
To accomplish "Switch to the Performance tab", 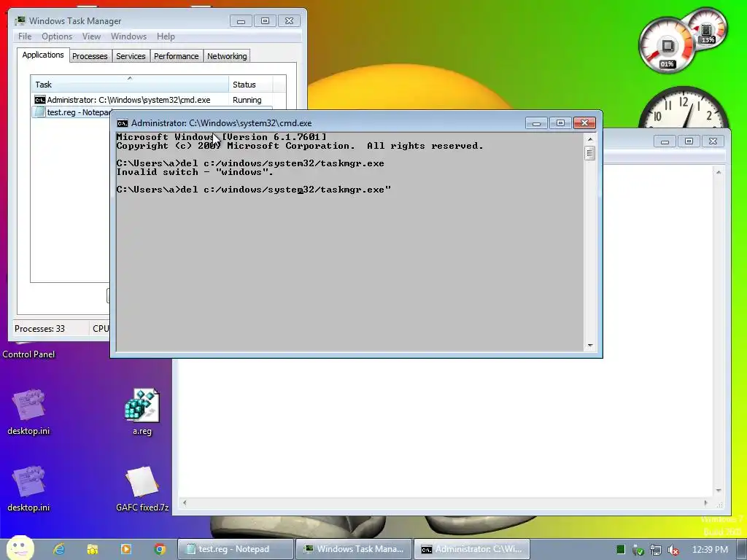I will click(176, 56).
